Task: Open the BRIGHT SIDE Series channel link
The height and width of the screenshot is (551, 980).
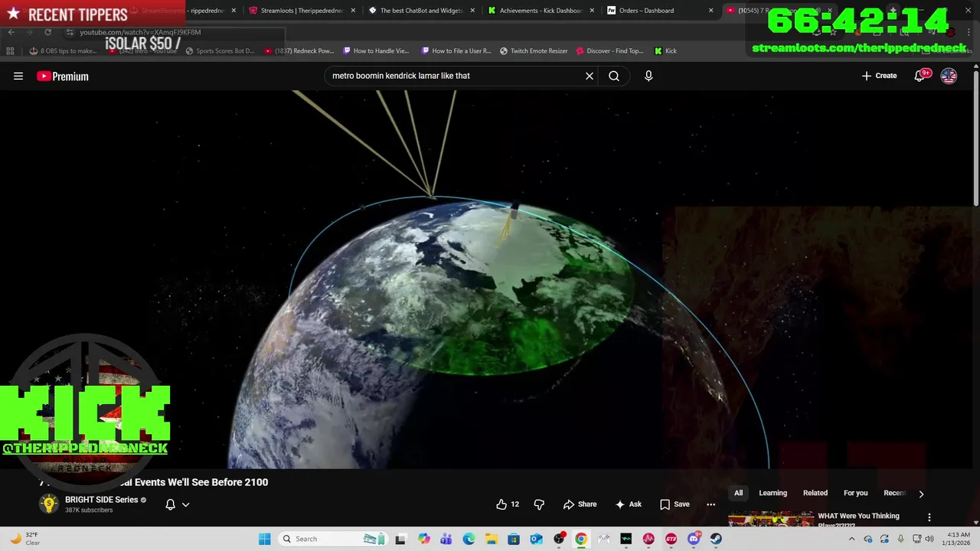Action: [x=101, y=500]
